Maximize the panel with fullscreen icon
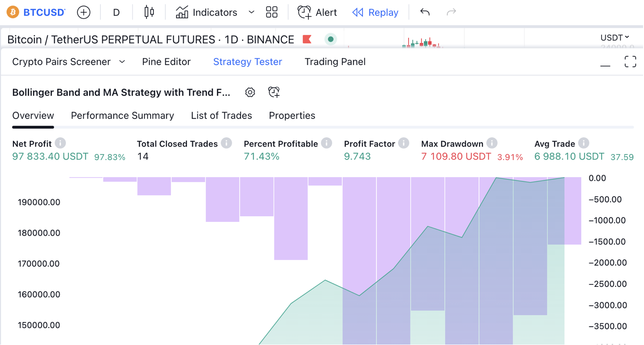 (x=630, y=62)
